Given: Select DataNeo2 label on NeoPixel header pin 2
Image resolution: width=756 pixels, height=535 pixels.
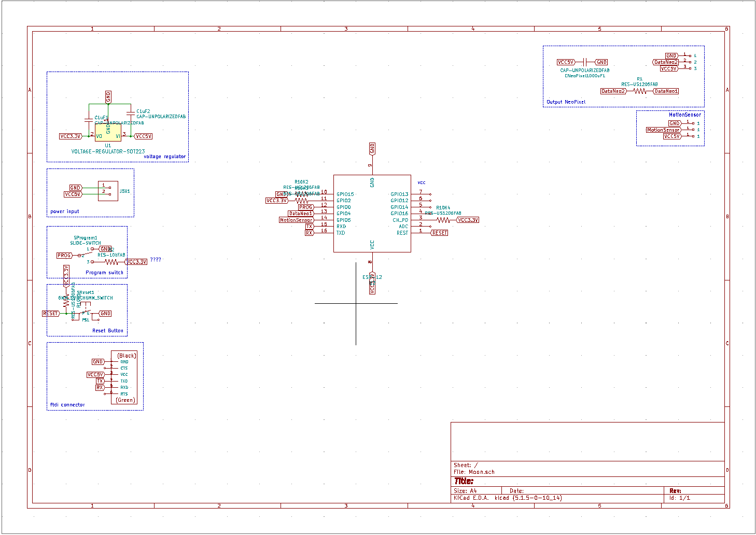Looking at the screenshot, I should point(665,62).
